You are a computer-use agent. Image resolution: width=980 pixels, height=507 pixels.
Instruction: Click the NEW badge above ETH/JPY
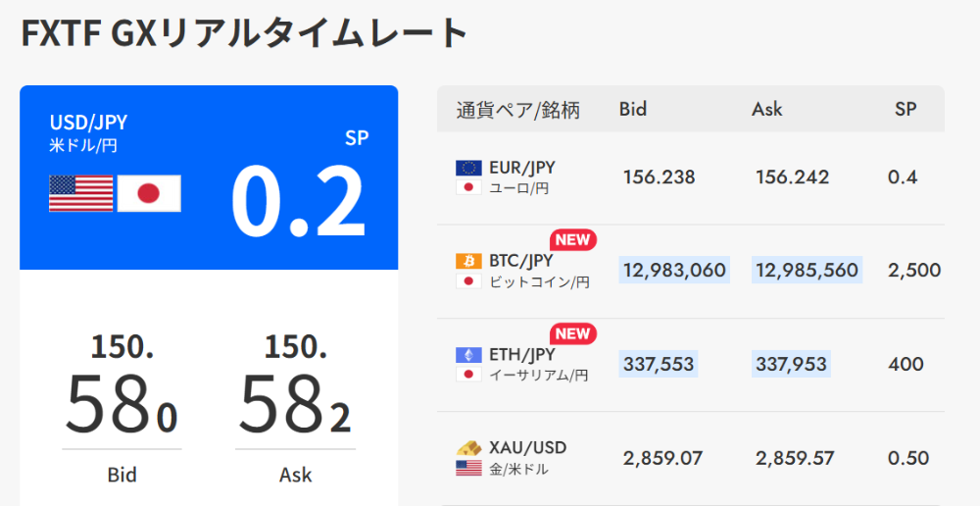[x=572, y=333]
